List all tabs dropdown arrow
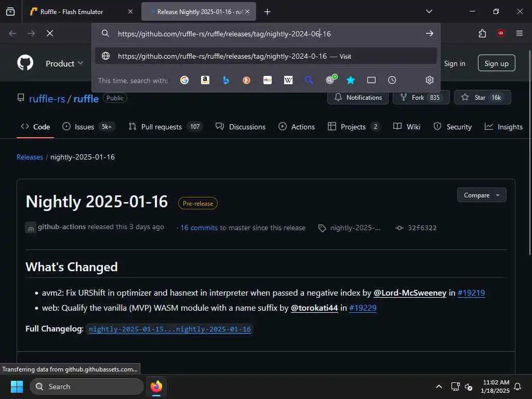Image resolution: width=532 pixels, height=399 pixels. (x=429, y=11)
